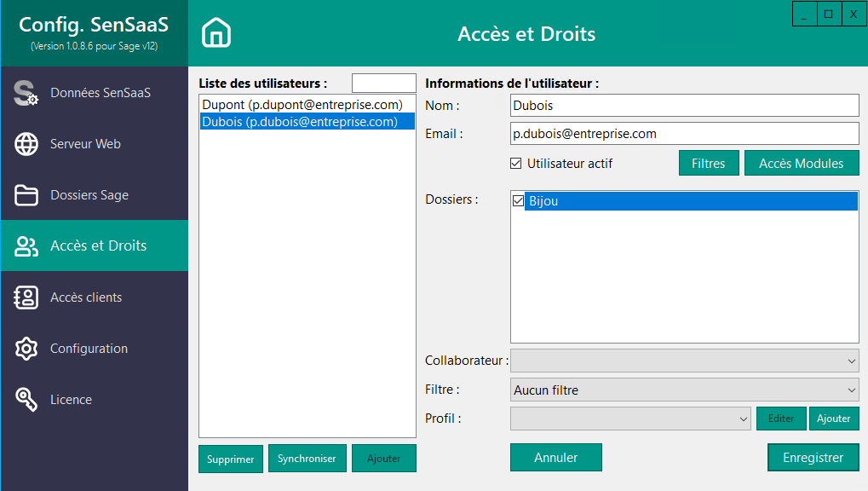Click Ajouter next to Profil
Image resolution: width=868 pixels, height=491 pixels.
click(834, 419)
